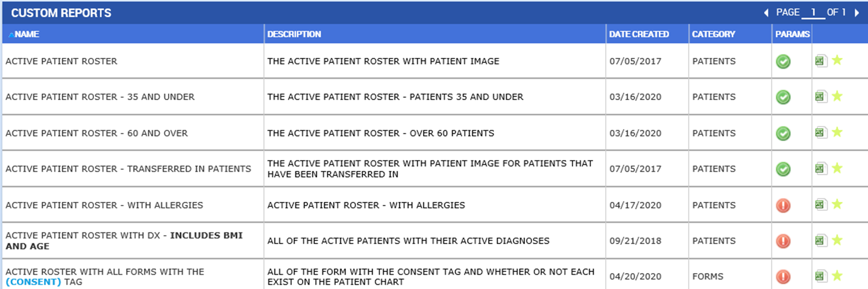Sort reports by Date Created column
868x289 pixels.
[638, 34]
